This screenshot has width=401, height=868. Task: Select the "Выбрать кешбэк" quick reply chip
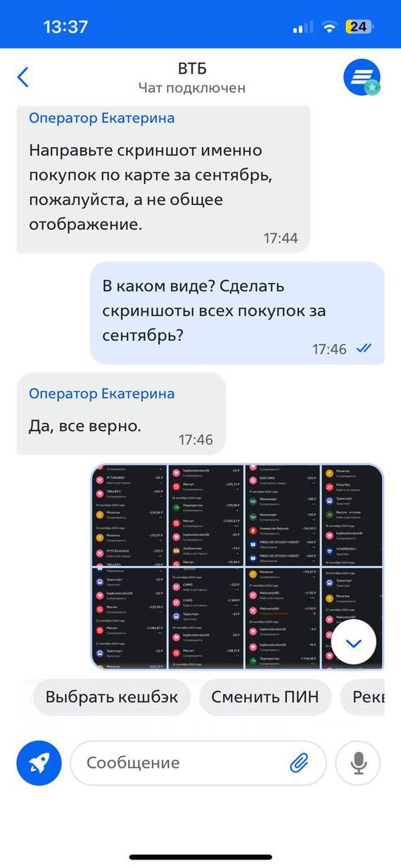point(112,697)
